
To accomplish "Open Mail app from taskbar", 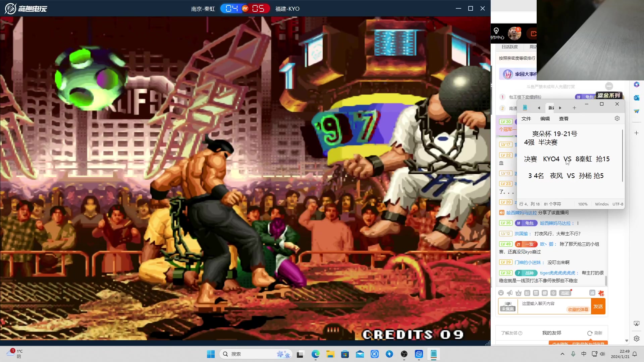I will (x=360, y=354).
